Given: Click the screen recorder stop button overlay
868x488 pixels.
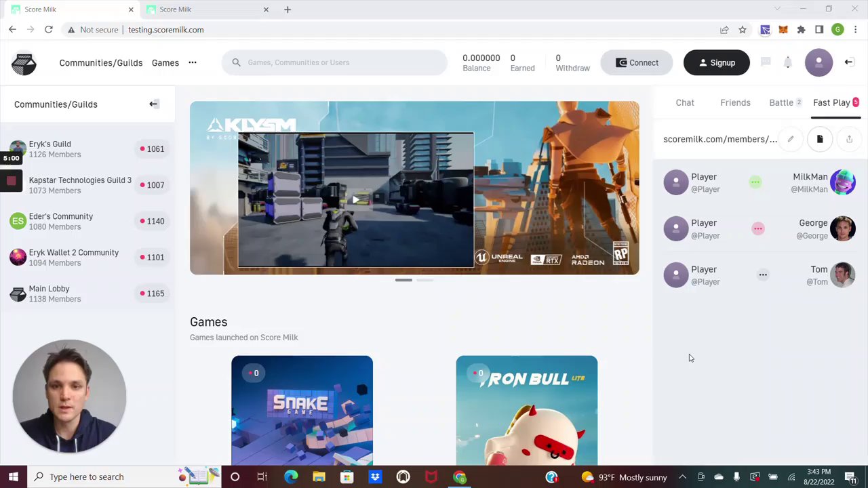Looking at the screenshot, I should 12,180.
